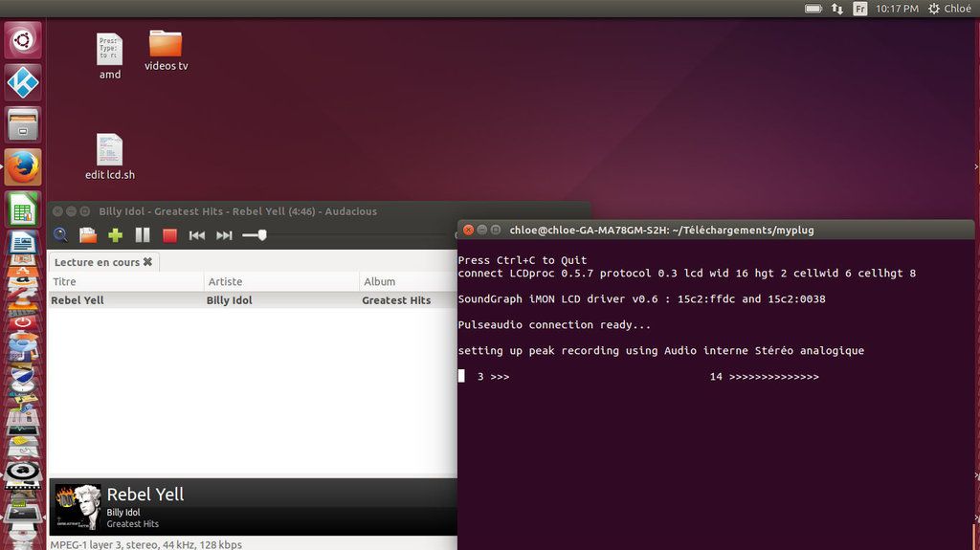
Task: Skip to the previous track
Action: [x=197, y=235]
